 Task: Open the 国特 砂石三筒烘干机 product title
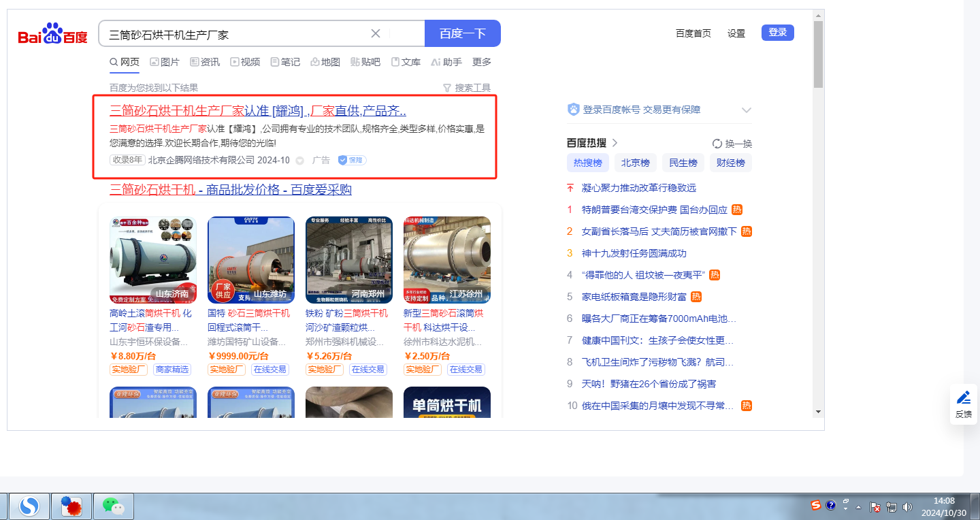pos(249,320)
